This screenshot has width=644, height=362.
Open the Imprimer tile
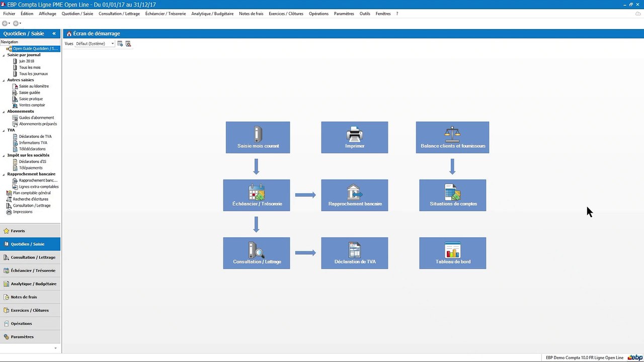(355, 137)
